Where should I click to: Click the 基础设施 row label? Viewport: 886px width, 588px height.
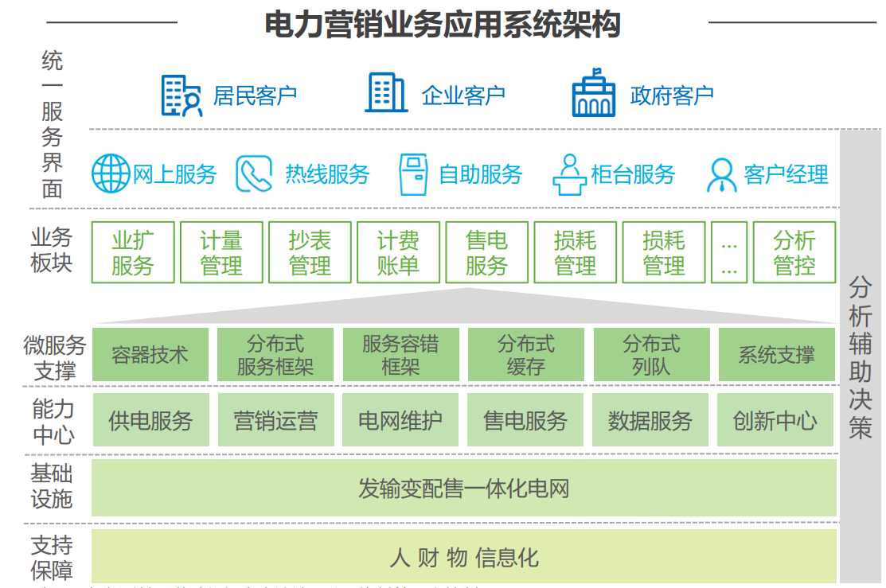pyautogui.click(x=52, y=486)
